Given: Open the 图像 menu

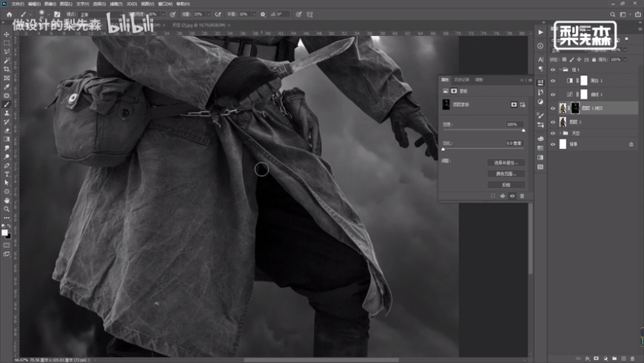Looking at the screenshot, I should [50, 4].
